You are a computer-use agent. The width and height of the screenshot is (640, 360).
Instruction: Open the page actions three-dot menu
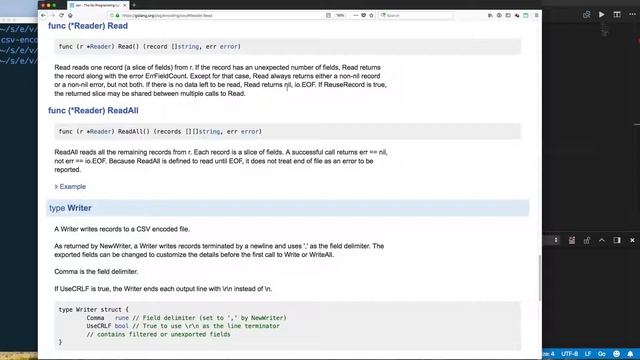click(356, 15)
